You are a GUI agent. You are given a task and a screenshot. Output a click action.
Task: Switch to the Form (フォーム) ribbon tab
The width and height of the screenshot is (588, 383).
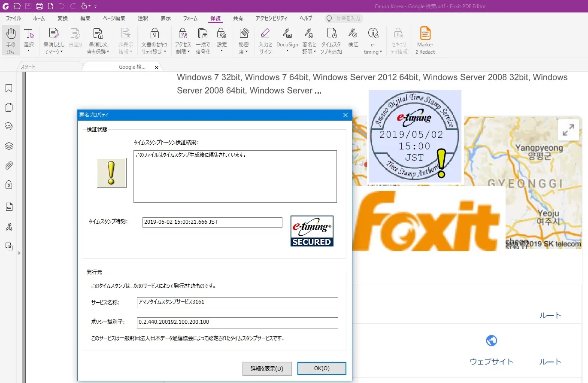[x=190, y=18]
